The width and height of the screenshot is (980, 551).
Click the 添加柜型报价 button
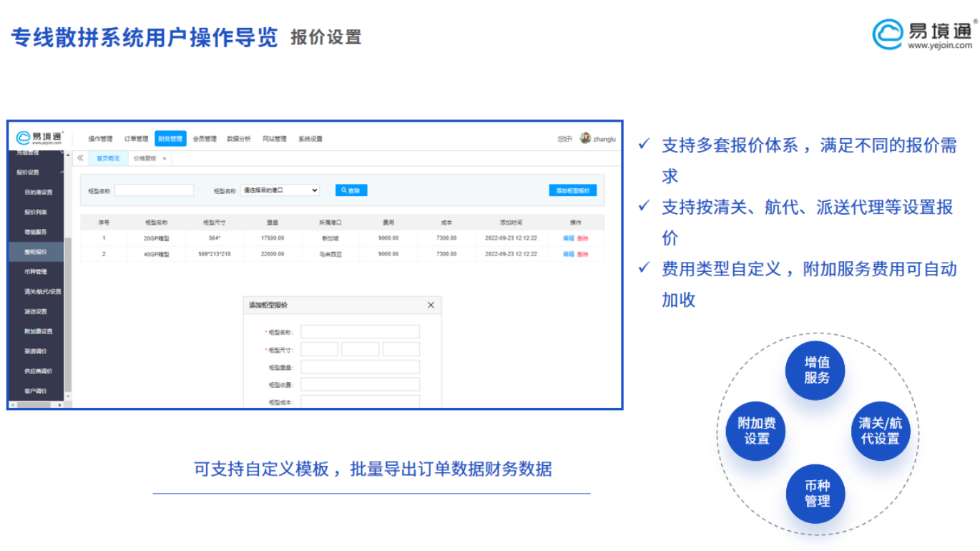(573, 190)
